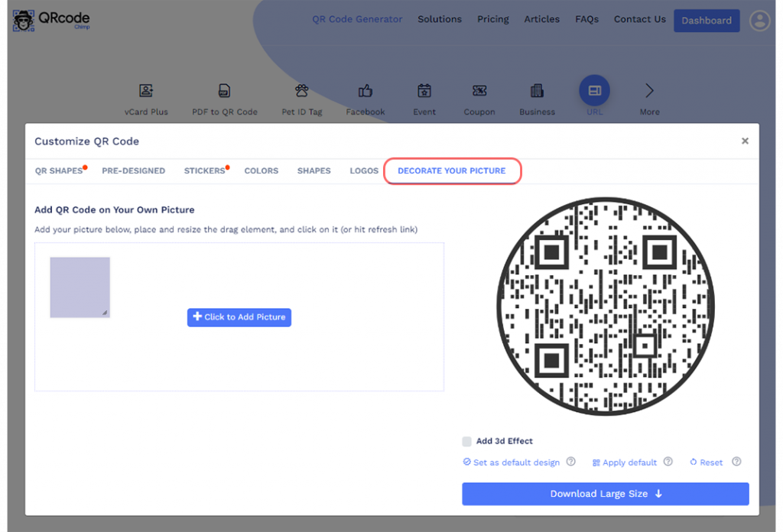Choose the Coupon QR type icon

(x=479, y=90)
